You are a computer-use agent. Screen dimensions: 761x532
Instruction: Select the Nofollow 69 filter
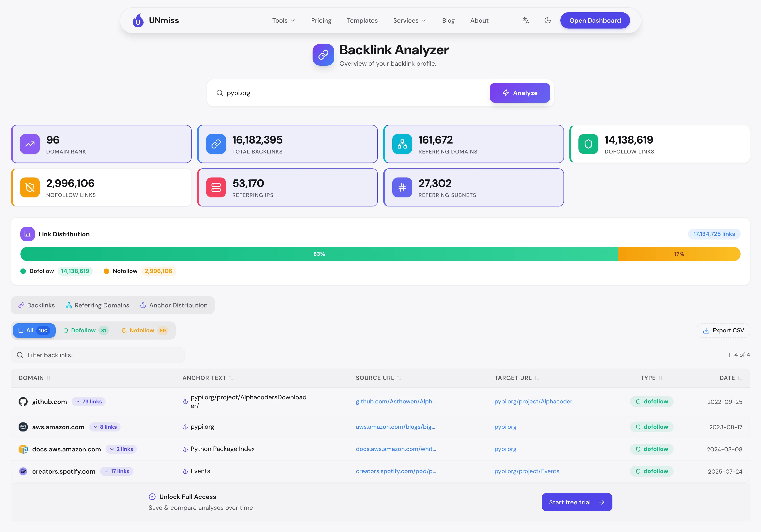(145, 331)
